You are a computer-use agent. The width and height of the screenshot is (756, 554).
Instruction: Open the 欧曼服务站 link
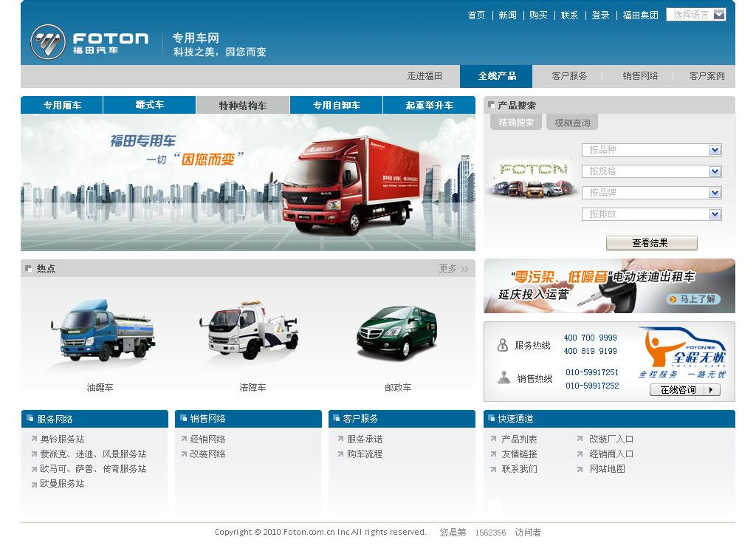(x=62, y=484)
